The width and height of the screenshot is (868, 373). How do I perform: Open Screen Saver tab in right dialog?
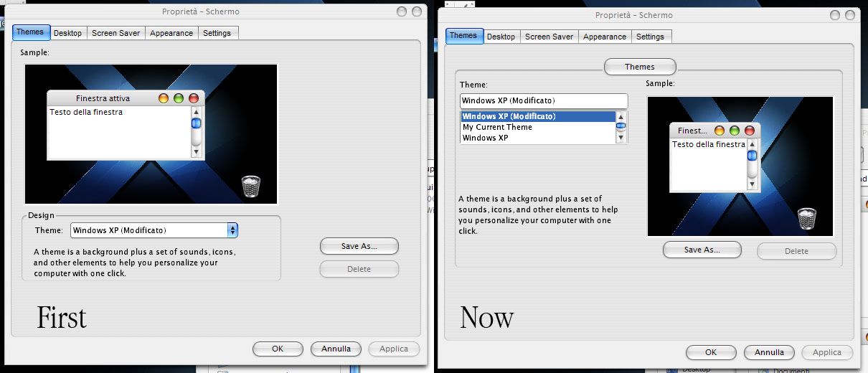[549, 37]
